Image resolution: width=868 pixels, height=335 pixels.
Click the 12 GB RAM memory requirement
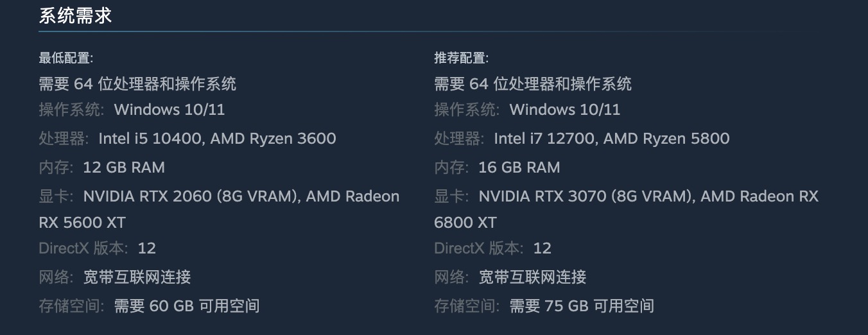[124, 167]
